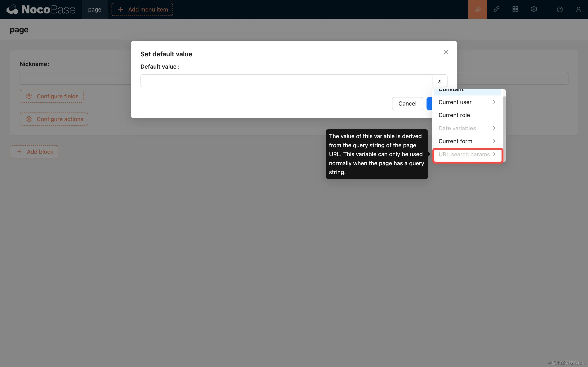Click the Default value input field
Image resolution: width=588 pixels, height=367 pixels.
tap(286, 81)
